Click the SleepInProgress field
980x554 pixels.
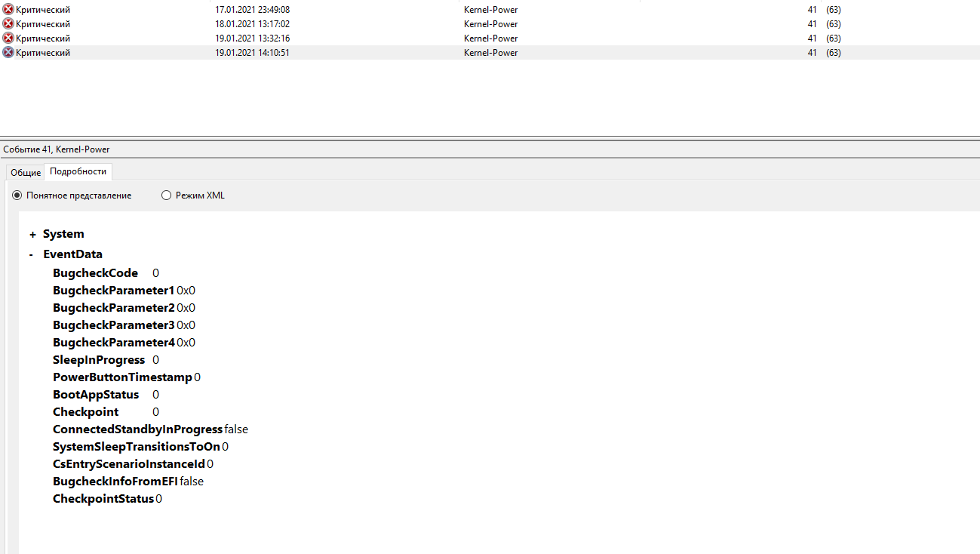coord(106,360)
